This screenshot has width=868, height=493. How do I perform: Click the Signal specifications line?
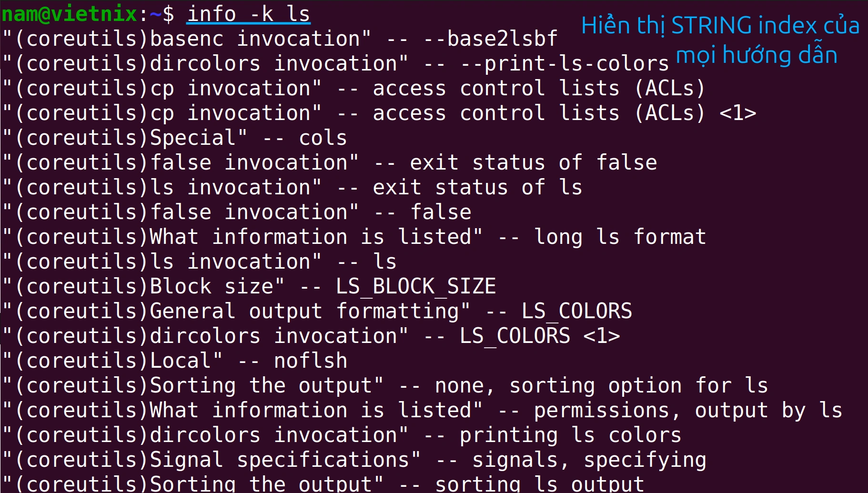(354, 460)
